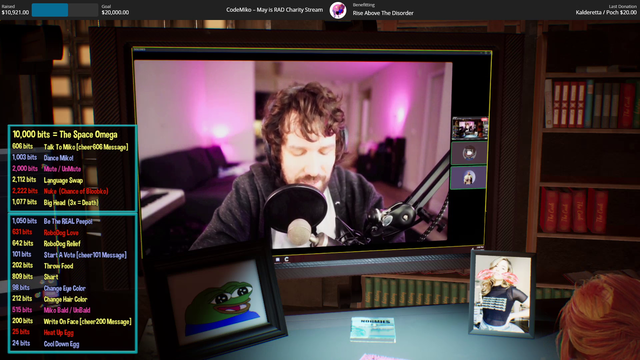Click the Mute / UnMute 2,000 bits row
Screen dimensions: 640x360
47,169
